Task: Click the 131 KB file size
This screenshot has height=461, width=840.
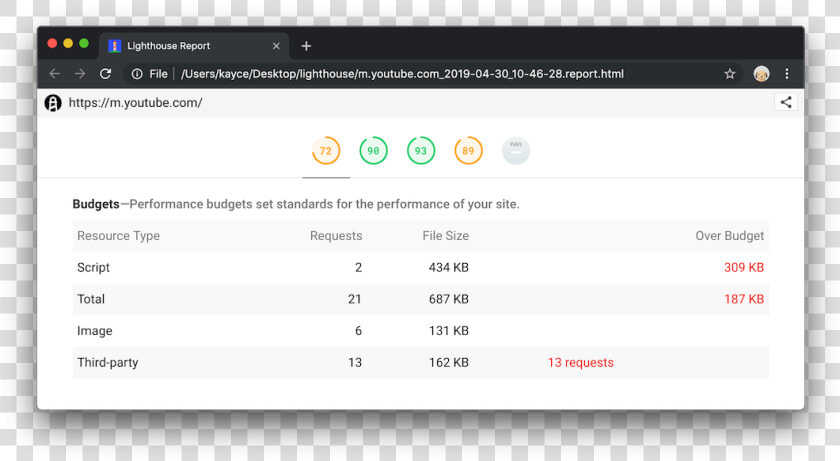Action: coord(449,331)
